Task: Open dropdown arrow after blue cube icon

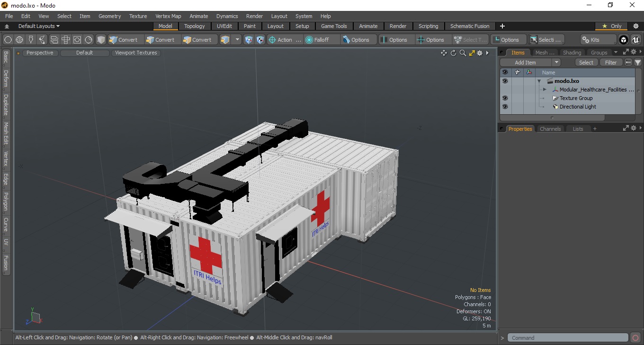Action: 237,40
